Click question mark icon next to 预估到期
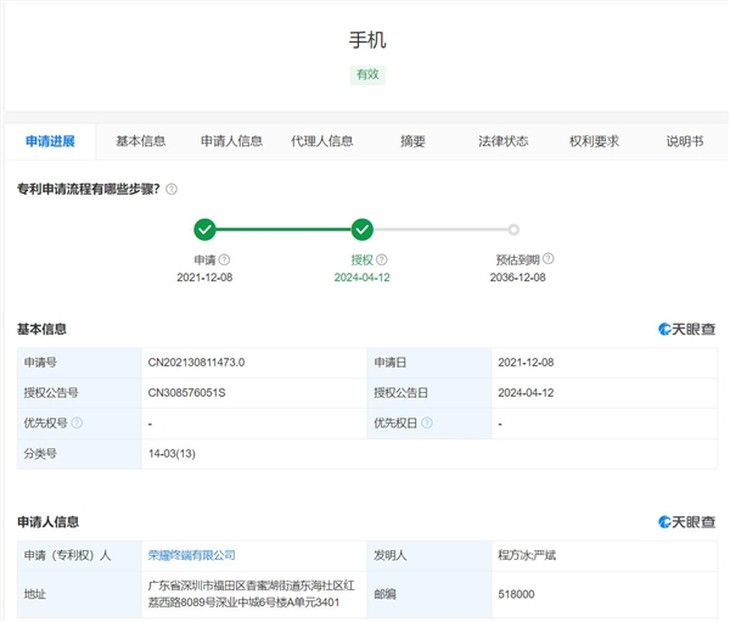Viewport: 730px width, 622px height. [548, 259]
